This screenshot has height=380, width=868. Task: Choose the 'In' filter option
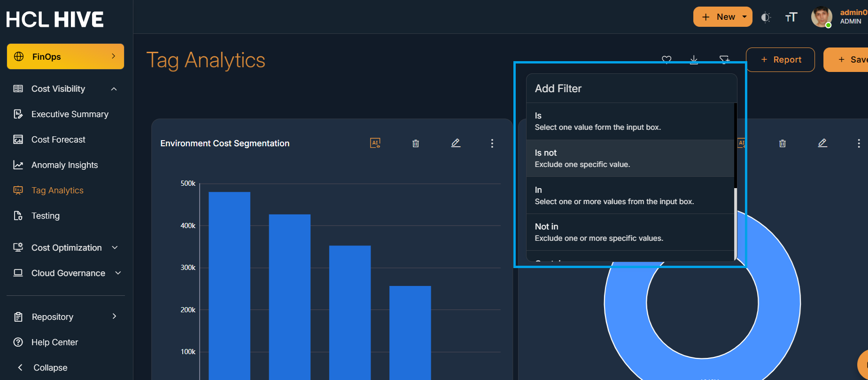tap(630, 196)
